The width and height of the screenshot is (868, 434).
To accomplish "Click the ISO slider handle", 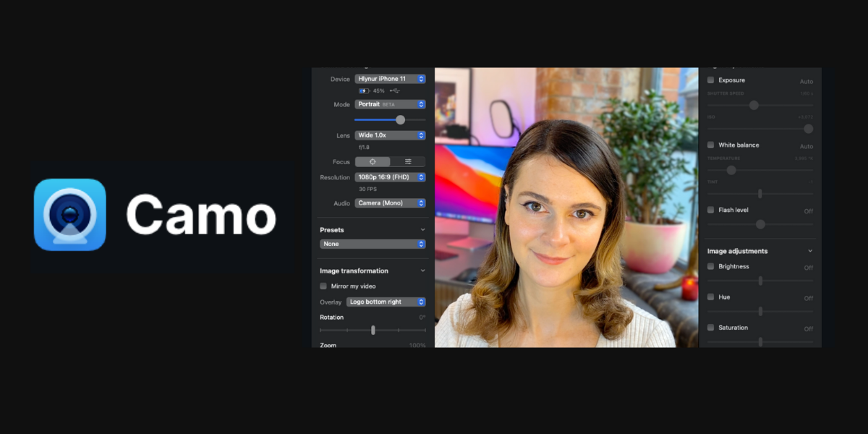I will [x=808, y=129].
